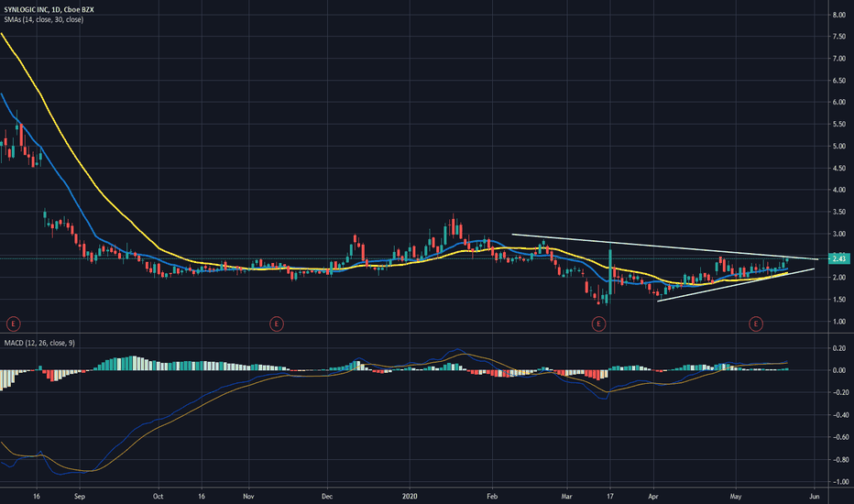Select the 3.00 price axis label

[838, 234]
